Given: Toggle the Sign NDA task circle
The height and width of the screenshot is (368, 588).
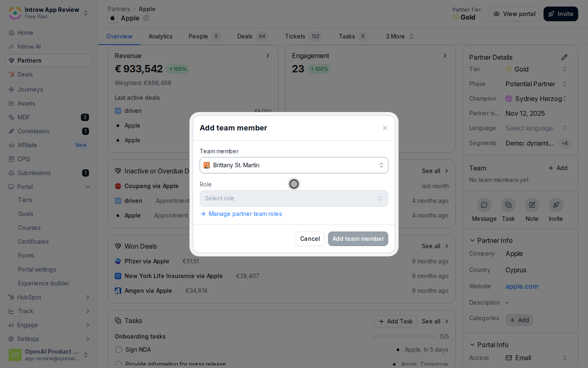Looking at the screenshot, I should point(119,350).
